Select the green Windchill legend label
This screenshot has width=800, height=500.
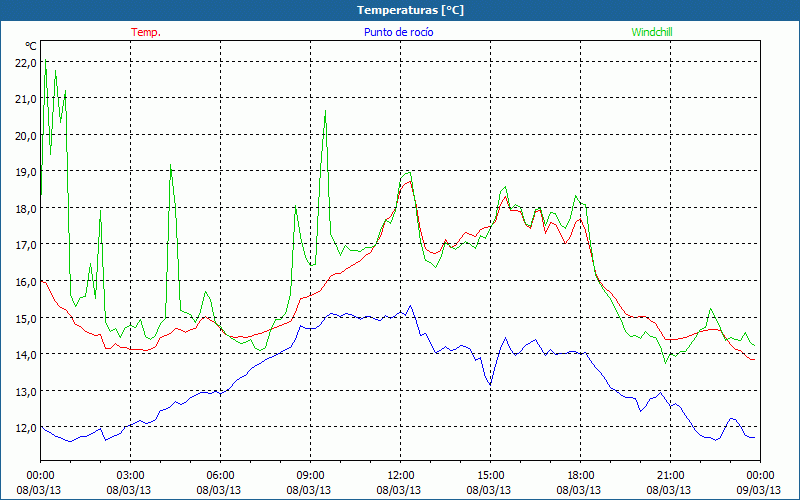[x=652, y=32]
